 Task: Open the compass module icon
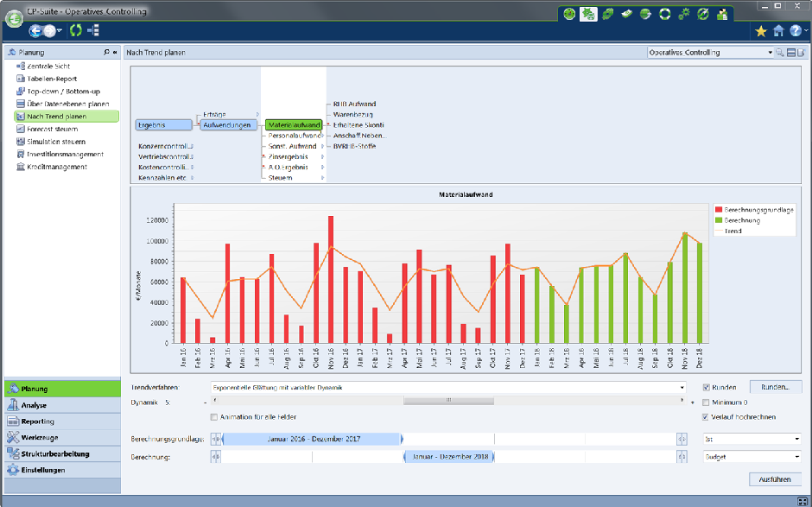(703, 14)
